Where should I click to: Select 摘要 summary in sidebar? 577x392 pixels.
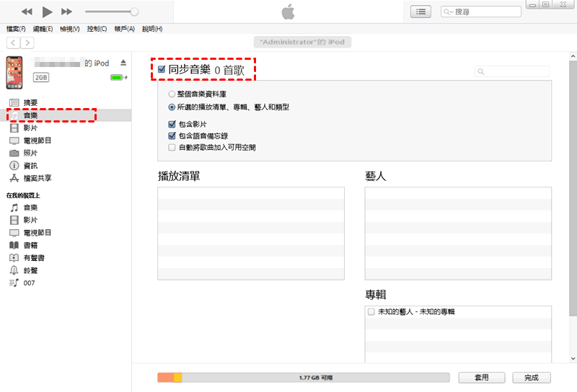30,103
